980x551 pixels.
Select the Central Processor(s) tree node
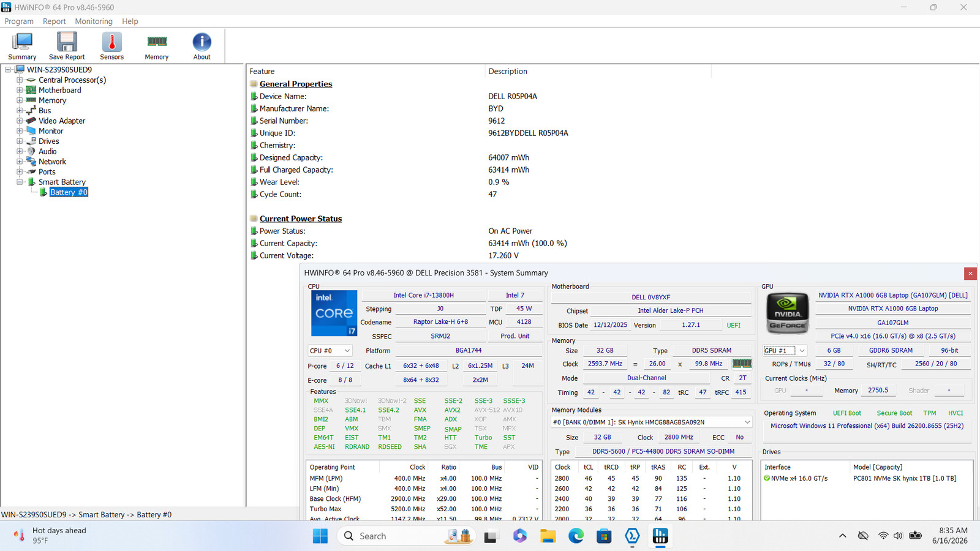tap(72, 80)
